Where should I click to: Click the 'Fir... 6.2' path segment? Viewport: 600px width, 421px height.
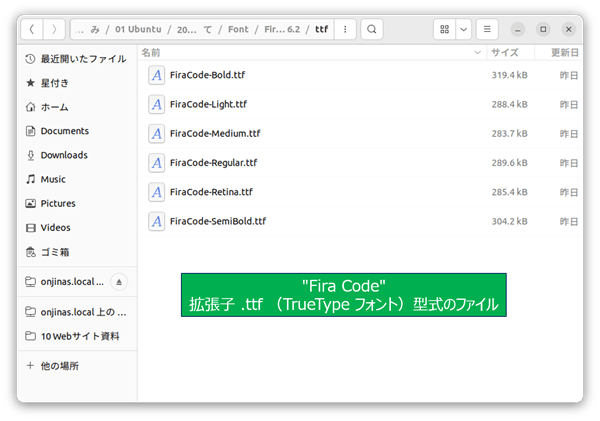[x=282, y=29]
